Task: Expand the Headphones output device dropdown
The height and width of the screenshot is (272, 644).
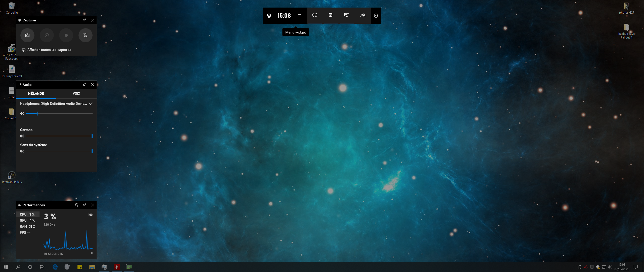Action: coord(91,104)
